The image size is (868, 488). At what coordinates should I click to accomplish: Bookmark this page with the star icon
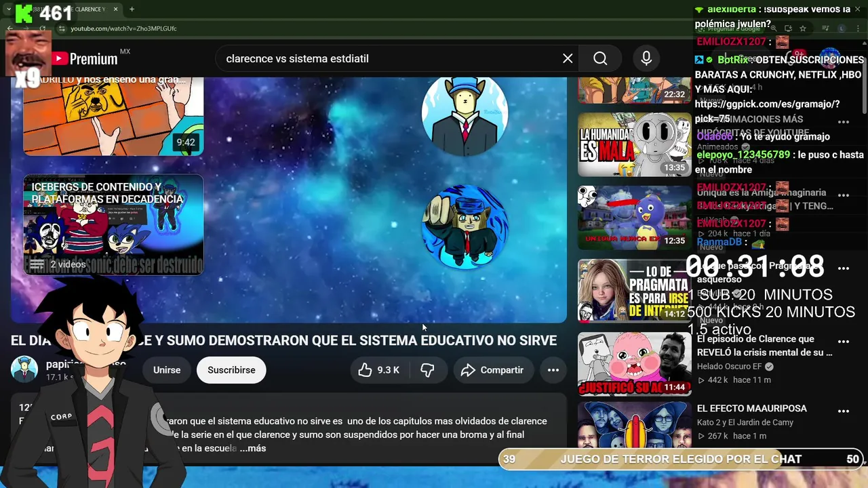803,28
